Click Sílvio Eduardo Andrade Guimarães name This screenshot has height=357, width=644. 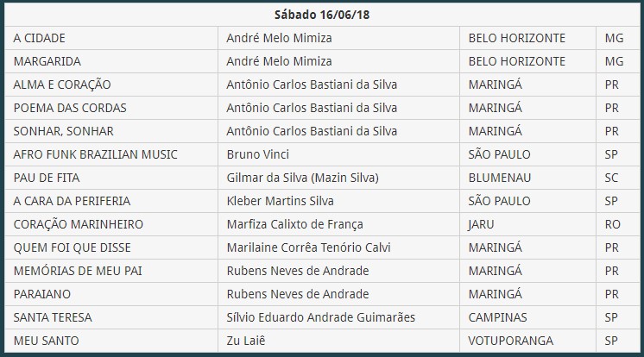point(321,317)
